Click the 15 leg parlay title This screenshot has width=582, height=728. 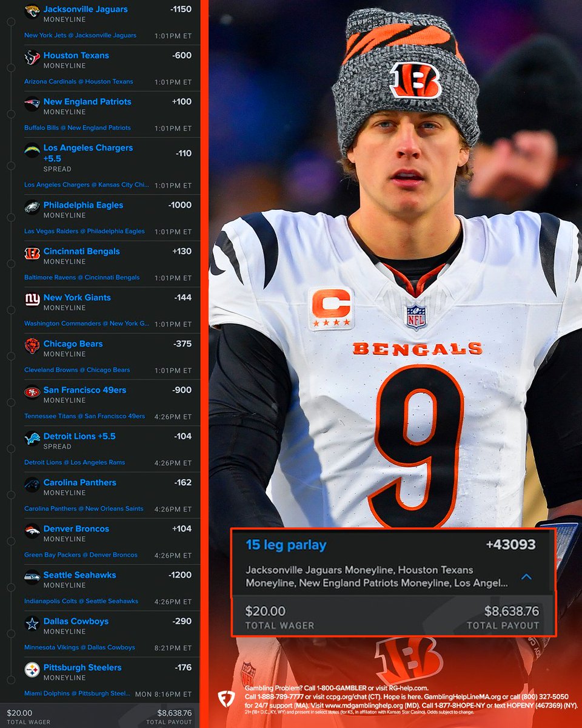click(286, 545)
